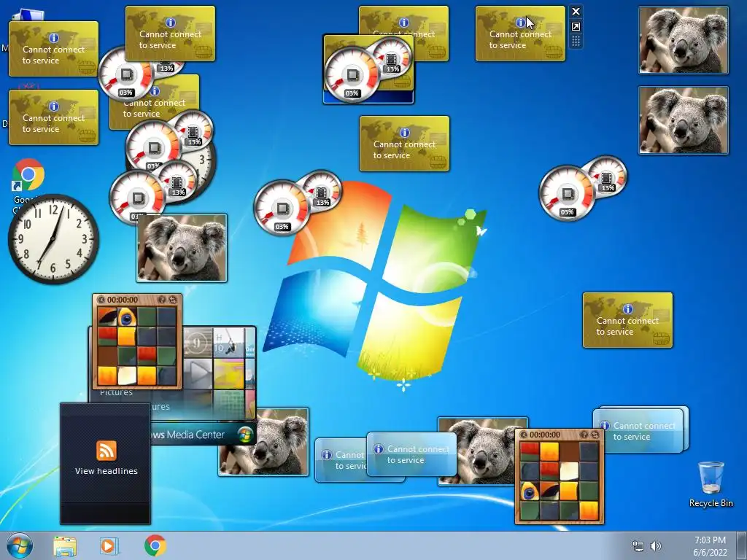Open the Windows Start menu orb
Image resolution: width=747 pixels, height=560 pixels.
[20, 546]
